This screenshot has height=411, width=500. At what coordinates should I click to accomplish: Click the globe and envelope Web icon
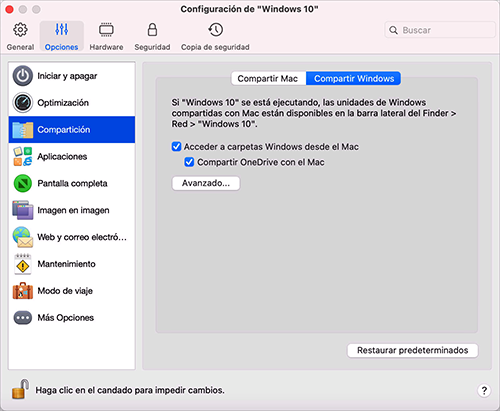pos(23,237)
